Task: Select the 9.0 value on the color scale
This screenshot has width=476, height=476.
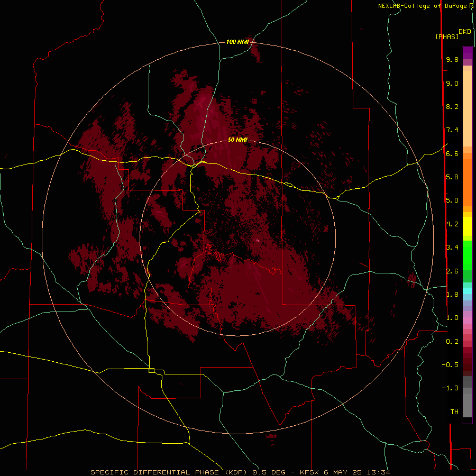Action: coord(452,83)
